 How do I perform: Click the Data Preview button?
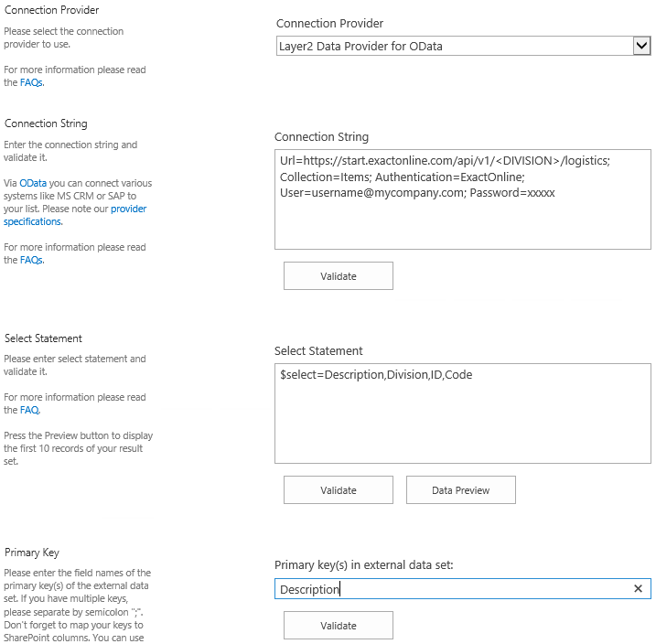point(460,490)
